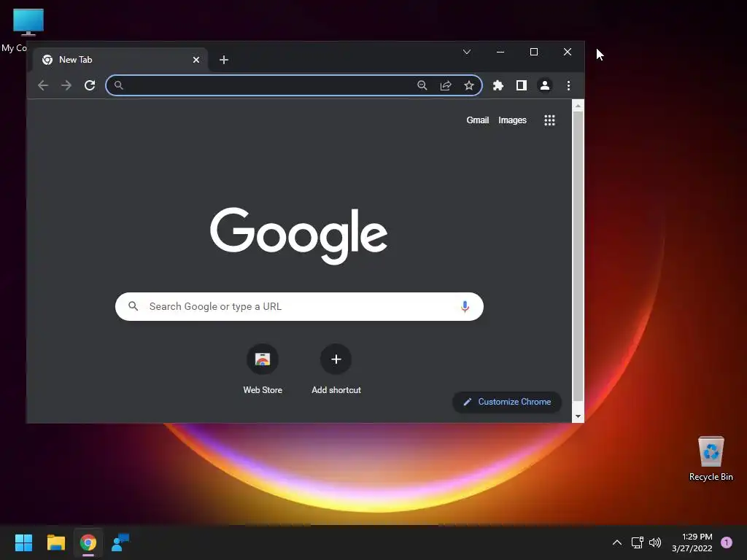Viewport: 747px width, 560px height.
Task: Open network status in system tray
Action: (637, 542)
